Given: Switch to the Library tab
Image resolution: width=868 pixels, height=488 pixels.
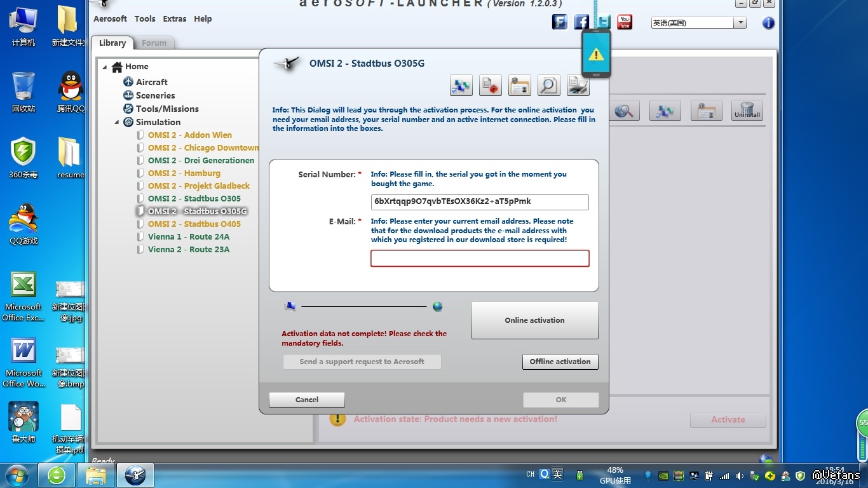Looking at the screenshot, I should pyautogui.click(x=112, y=43).
